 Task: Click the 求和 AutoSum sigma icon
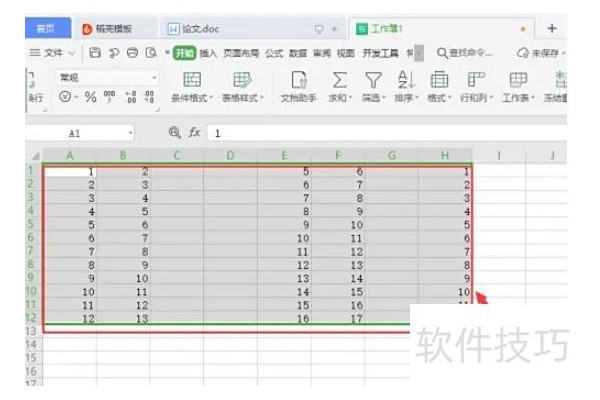(339, 80)
